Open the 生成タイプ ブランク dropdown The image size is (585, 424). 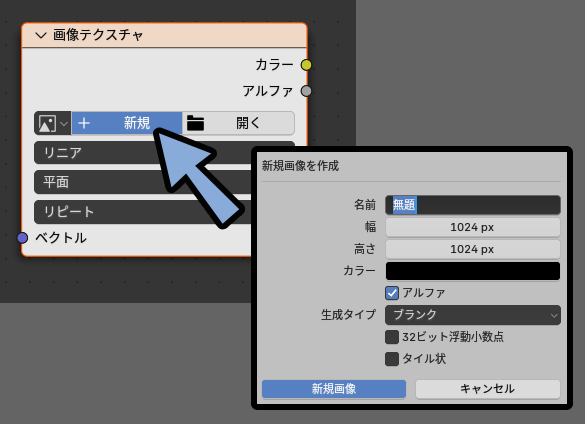coord(473,315)
